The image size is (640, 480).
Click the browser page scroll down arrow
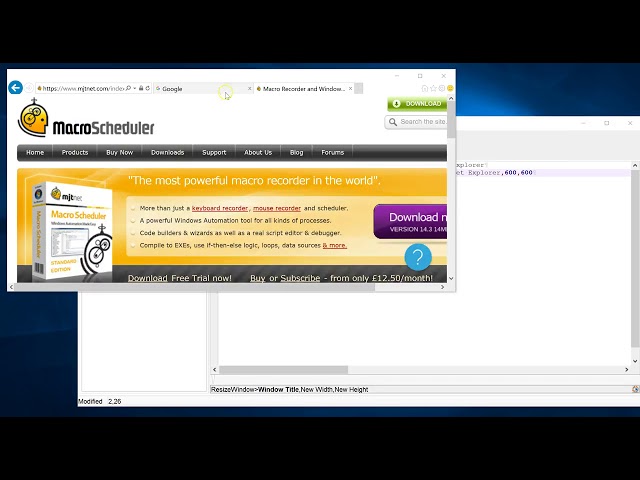(x=451, y=278)
